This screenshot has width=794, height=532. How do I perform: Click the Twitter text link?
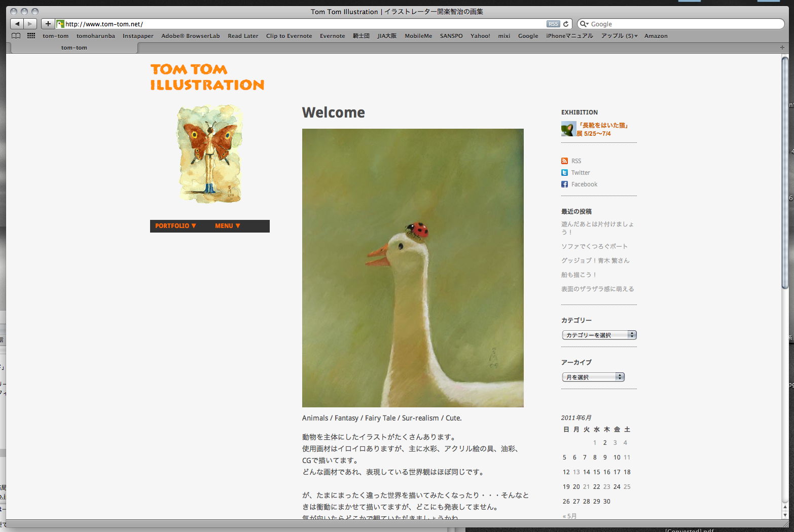point(581,173)
